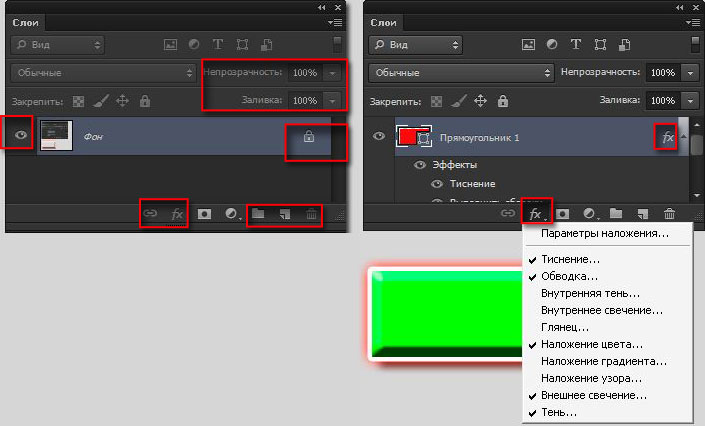Click the red thumbnail of Прямоугольник 1 layer
The width and height of the screenshot is (705, 426).
click(x=408, y=136)
